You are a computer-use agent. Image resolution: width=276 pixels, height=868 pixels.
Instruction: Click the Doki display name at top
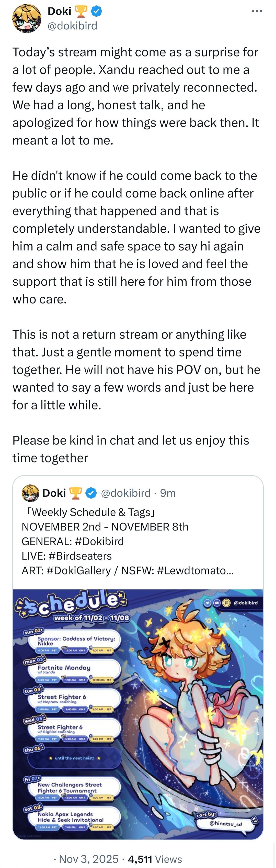pos(59,11)
